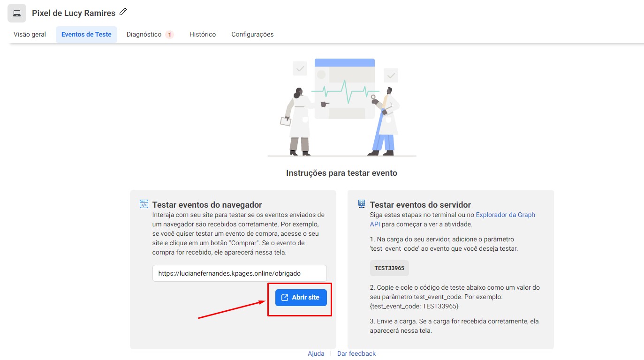Click the Ajuda link

316,353
